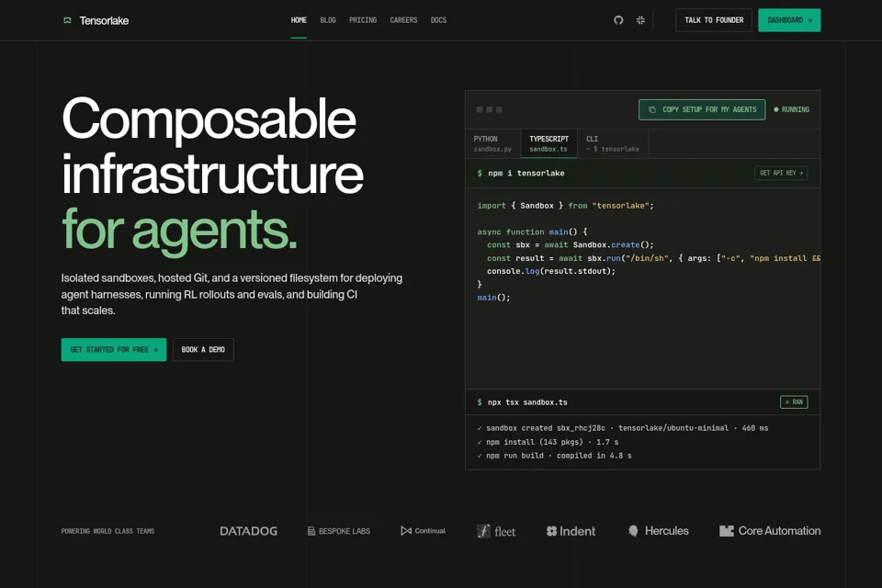Open the Slack community icon
Viewport: 882px width, 588px height.
[x=640, y=20]
